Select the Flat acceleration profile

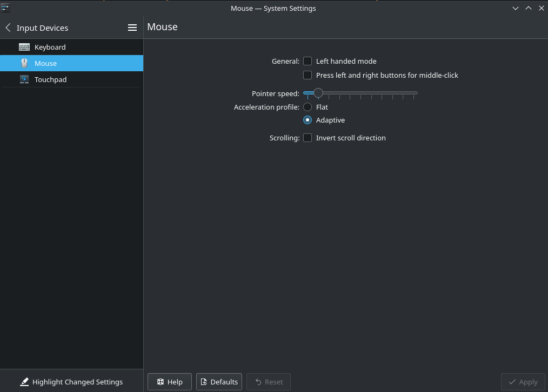[308, 107]
